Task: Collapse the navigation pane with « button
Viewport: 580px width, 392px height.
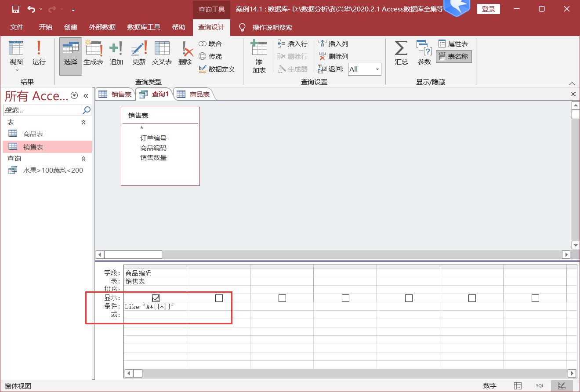Action: [x=86, y=95]
